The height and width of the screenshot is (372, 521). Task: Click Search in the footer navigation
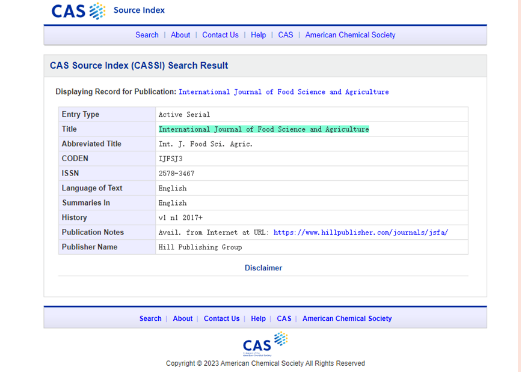150,319
